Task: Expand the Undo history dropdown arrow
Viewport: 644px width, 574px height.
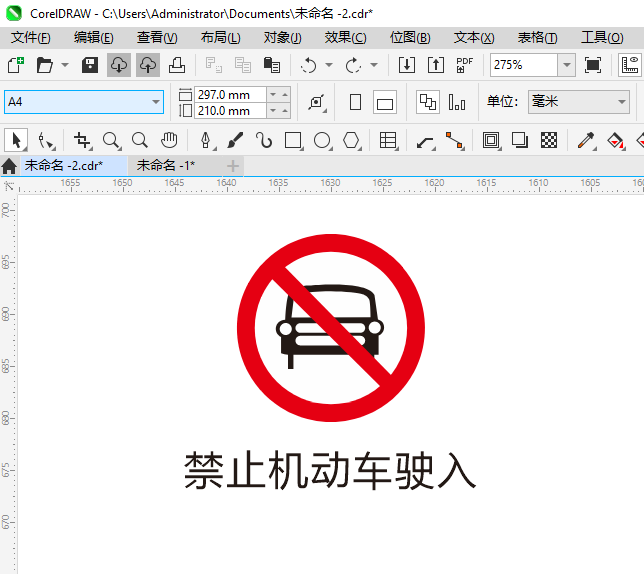Action: (329, 65)
